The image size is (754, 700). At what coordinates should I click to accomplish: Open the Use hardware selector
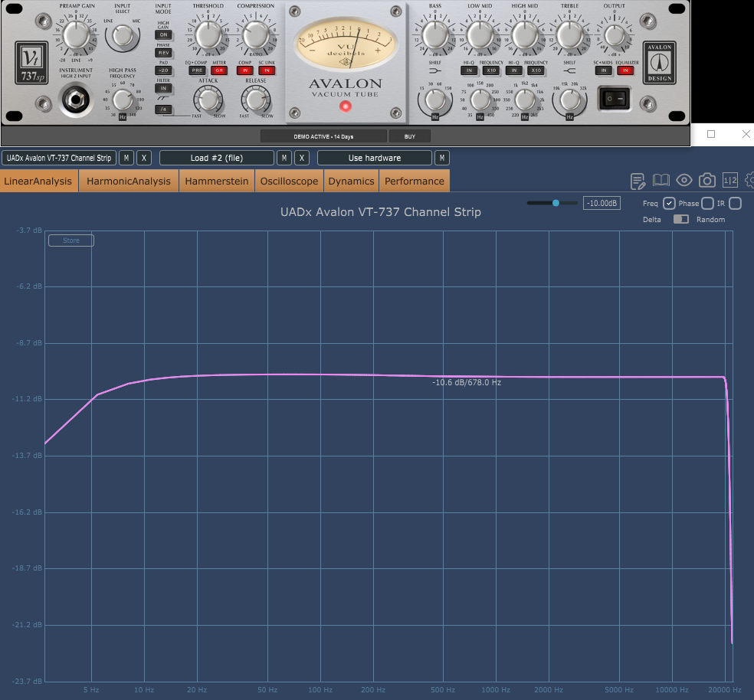click(x=375, y=158)
